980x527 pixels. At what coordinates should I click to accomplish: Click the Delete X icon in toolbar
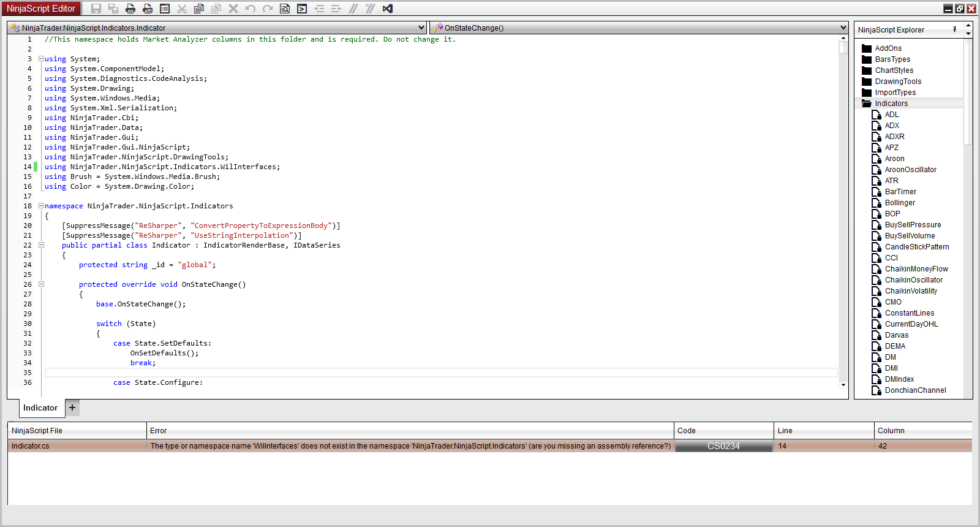(x=233, y=9)
